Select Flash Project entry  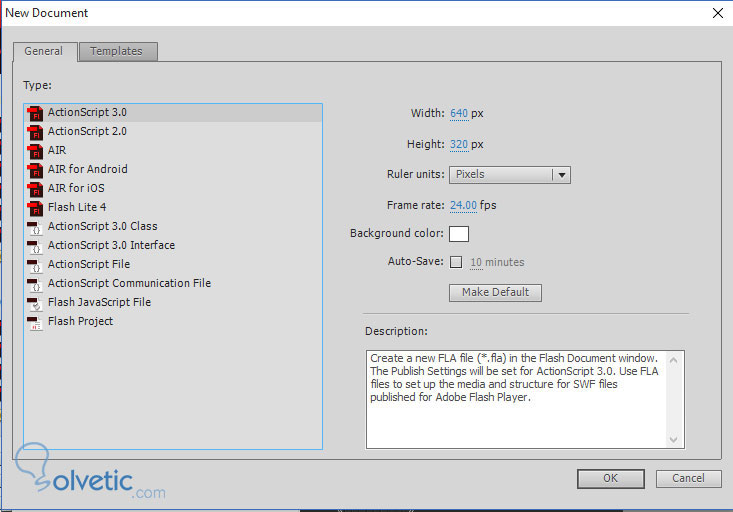(x=173, y=322)
